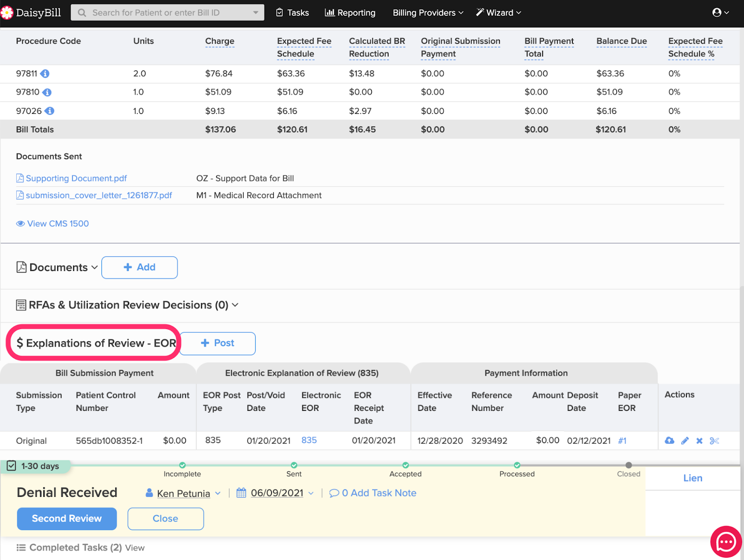Click the pencil edit icon in Actions
The height and width of the screenshot is (560, 744).
[685, 441]
